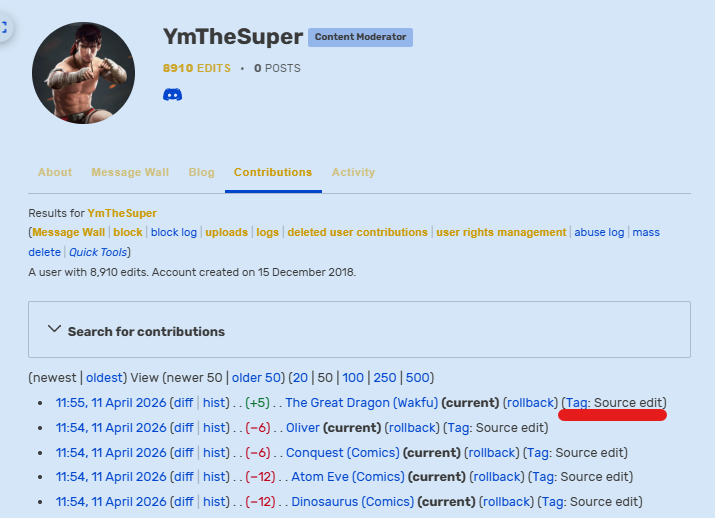715x518 pixels.
Task: Click the 8910 EDITS counter
Action: (197, 68)
